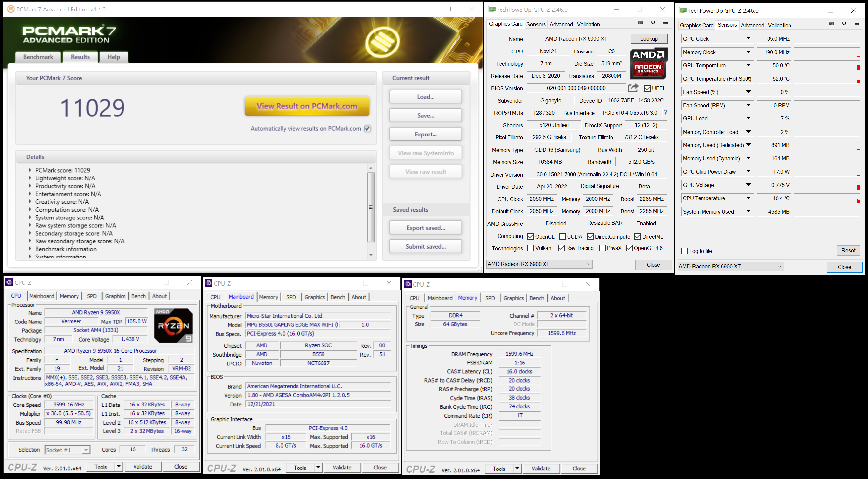
Task: Open Tools dropdown arrow in the CPU tab's CPU-Z window
Action: point(119,467)
